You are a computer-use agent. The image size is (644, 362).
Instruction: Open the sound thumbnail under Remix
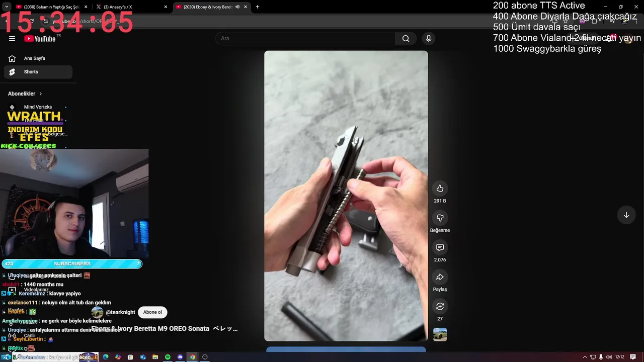(x=440, y=334)
